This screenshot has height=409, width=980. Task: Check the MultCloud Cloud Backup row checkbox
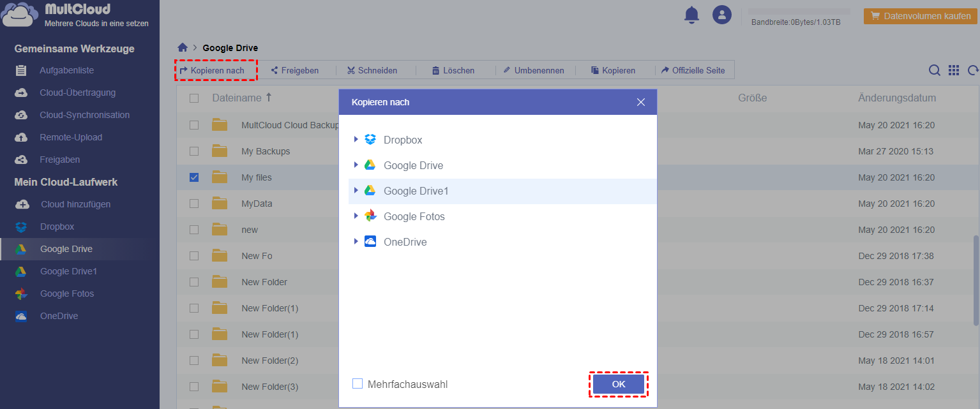tap(194, 125)
